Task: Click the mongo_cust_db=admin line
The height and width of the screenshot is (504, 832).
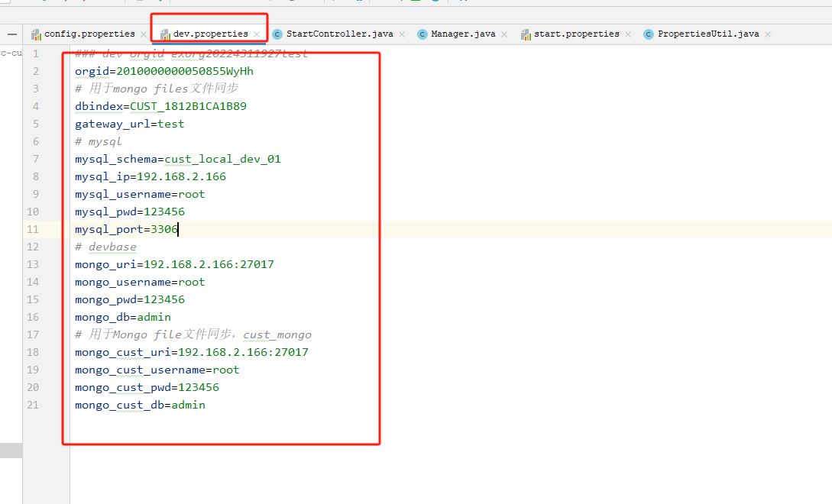Action: tap(140, 405)
